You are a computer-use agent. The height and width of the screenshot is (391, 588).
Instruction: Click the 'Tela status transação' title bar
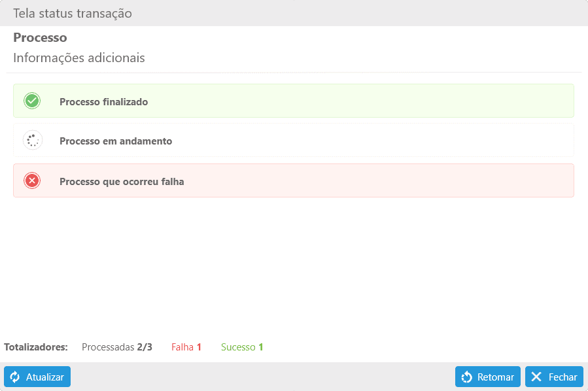pos(73,13)
